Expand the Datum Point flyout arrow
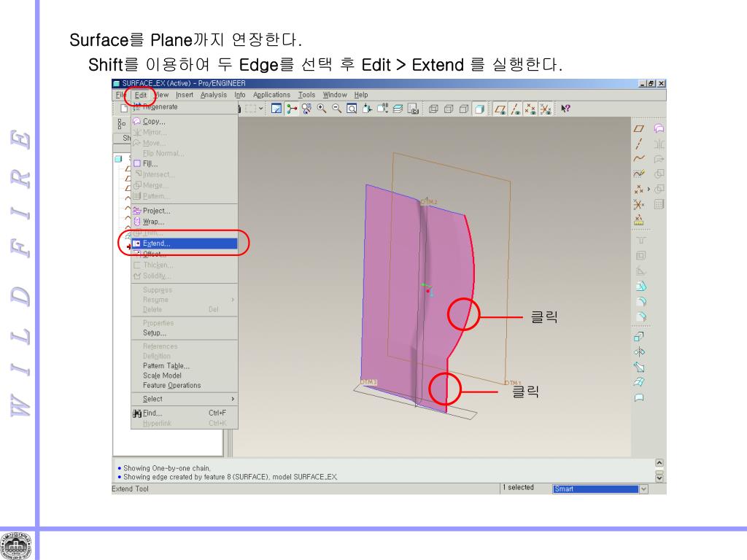This screenshot has width=747, height=560. 649,189
